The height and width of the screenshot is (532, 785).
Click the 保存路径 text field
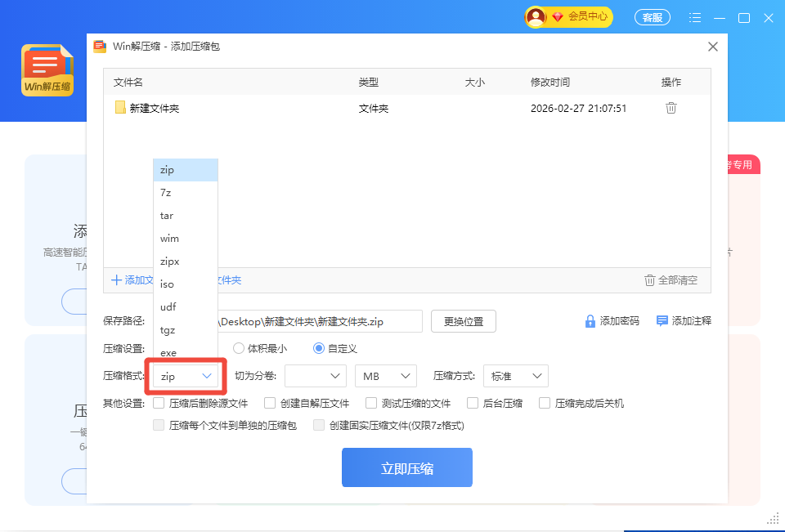319,321
